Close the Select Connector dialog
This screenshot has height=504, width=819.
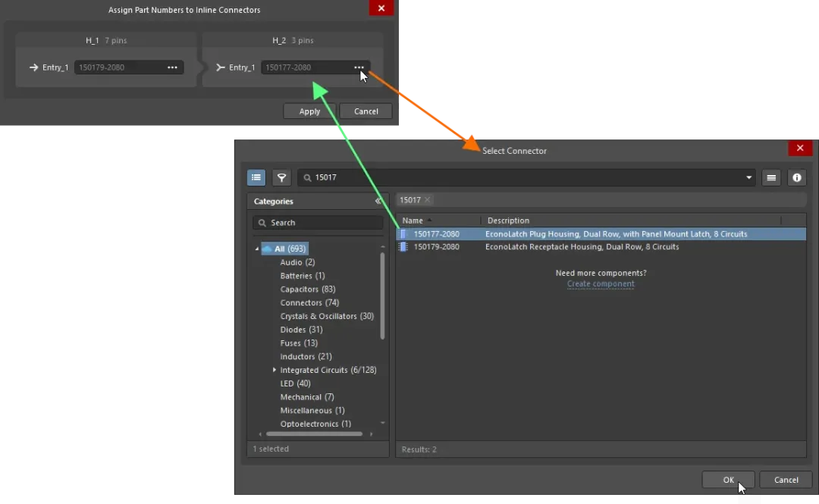[800, 149]
